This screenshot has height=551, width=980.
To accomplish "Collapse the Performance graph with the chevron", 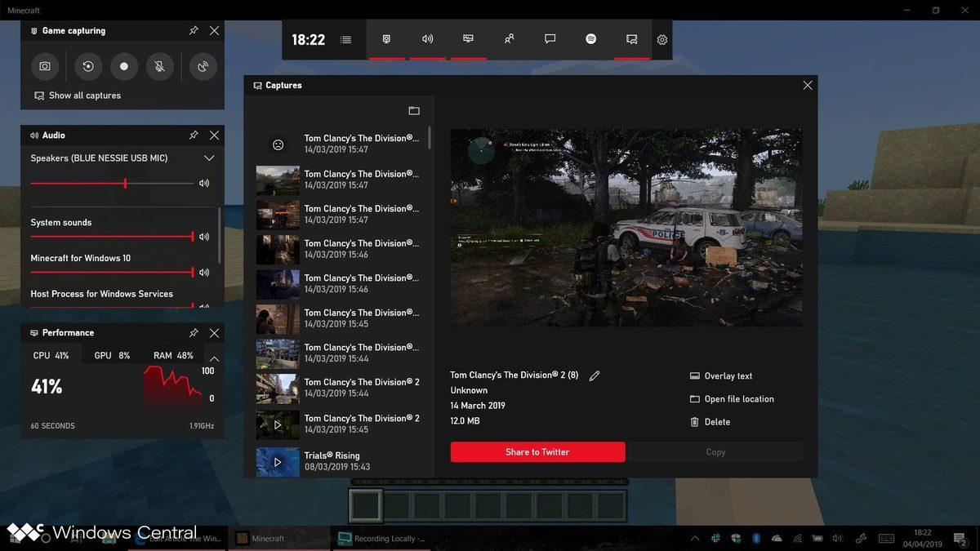I will click(213, 358).
